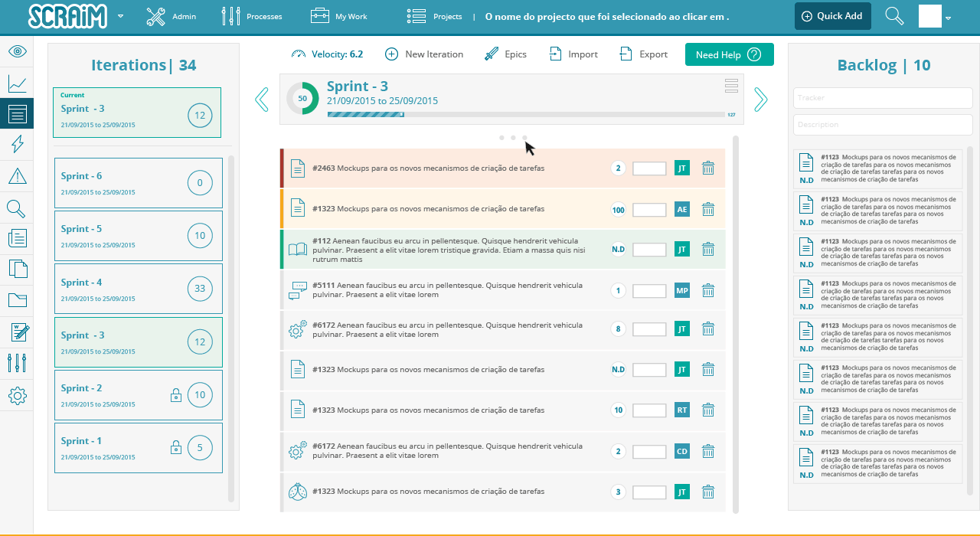The height and width of the screenshot is (536, 980).
Task: Go to previous sprint with left chevron
Action: coord(262,99)
